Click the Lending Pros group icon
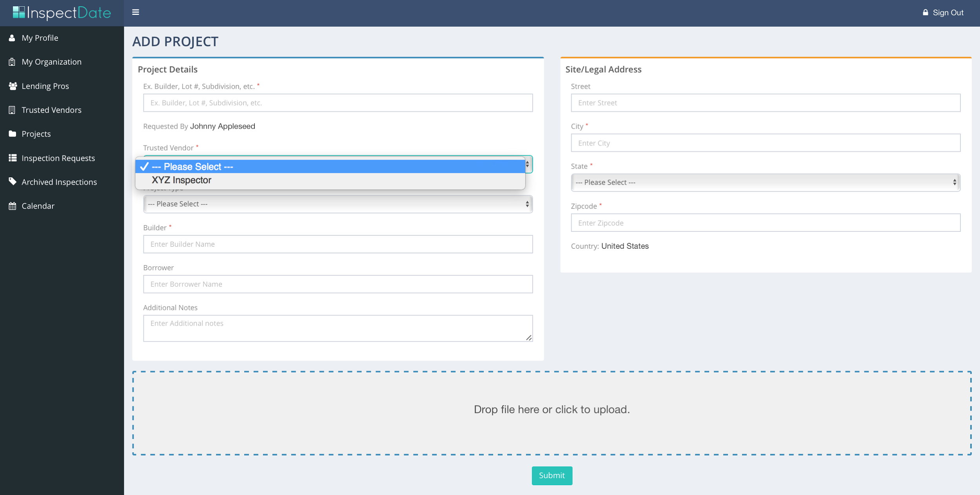Screen dimensions: 980x495 pos(13,86)
